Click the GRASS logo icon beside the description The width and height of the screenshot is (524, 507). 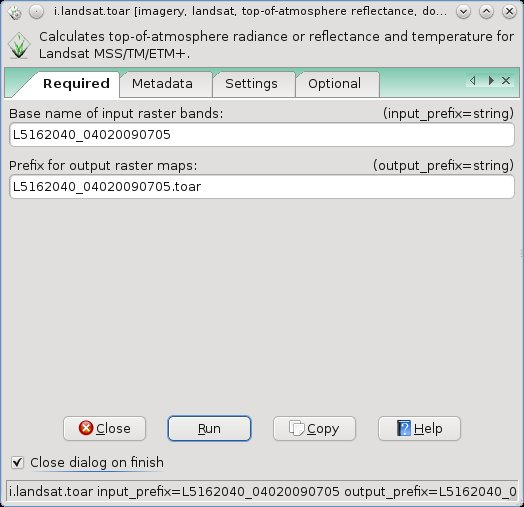point(19,45)
